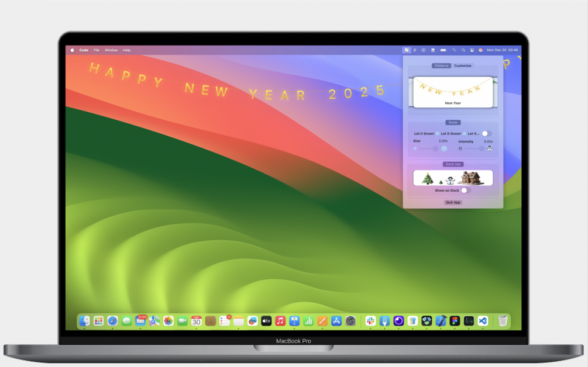588x367 pixels.
Task: Turn on Show on Dock switch
Action: (466, 191)
